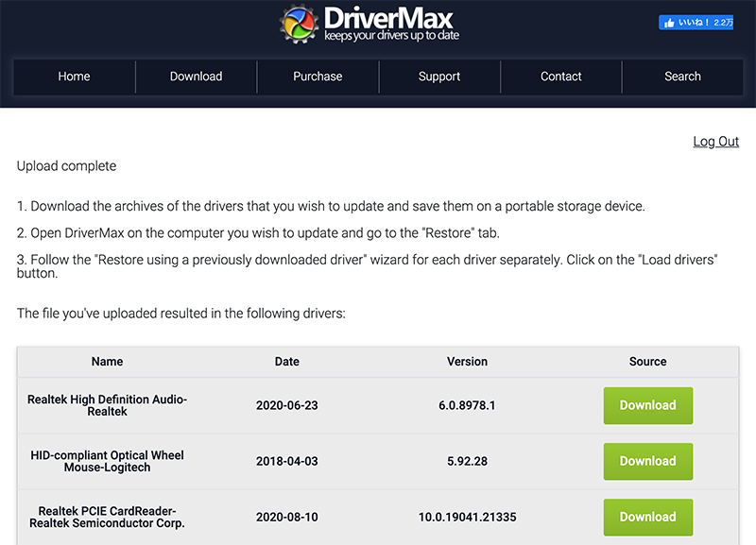Viewport: 756px width, 545px height.
Task: Click the DriverMax tagline text in header
Action: [x=391, y=37]
